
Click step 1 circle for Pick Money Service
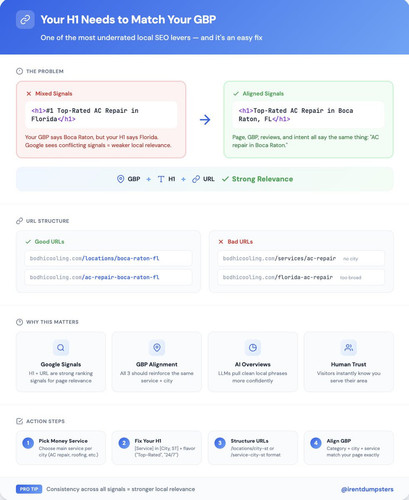(x=28, y=443)
